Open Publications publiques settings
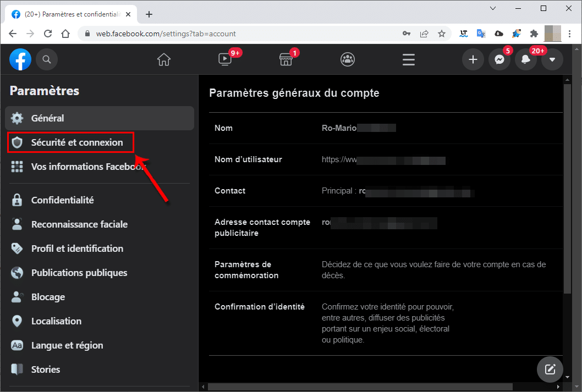This screenshot has width=582, height=392. (x=100, y=273)
